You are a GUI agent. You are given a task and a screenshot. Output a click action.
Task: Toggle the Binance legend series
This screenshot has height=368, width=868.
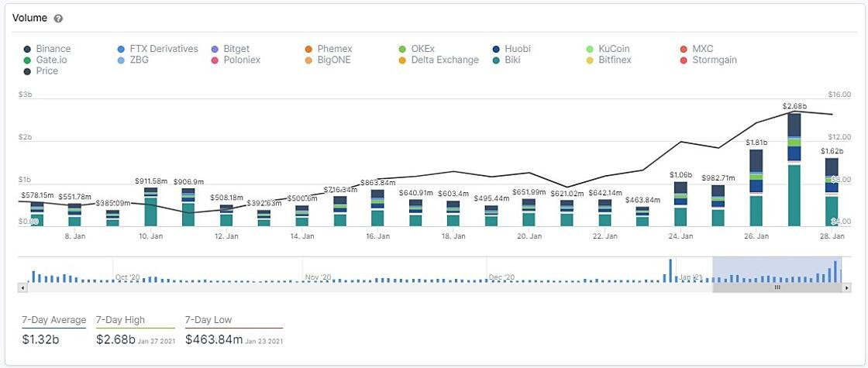tap(47, 49)
